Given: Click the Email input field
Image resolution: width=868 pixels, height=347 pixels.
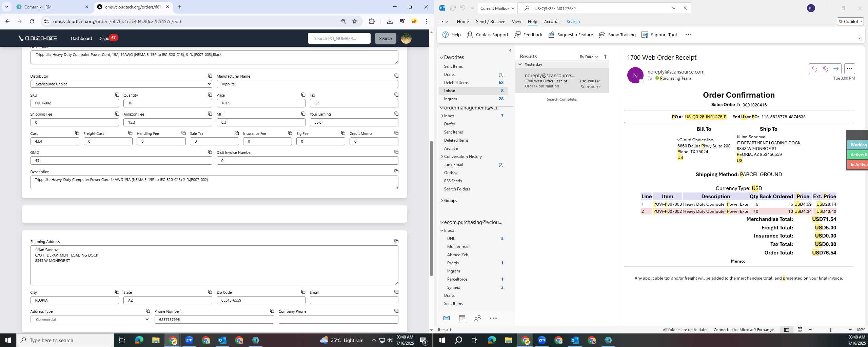Looking at the screenshot, I should tap(354, 300).
